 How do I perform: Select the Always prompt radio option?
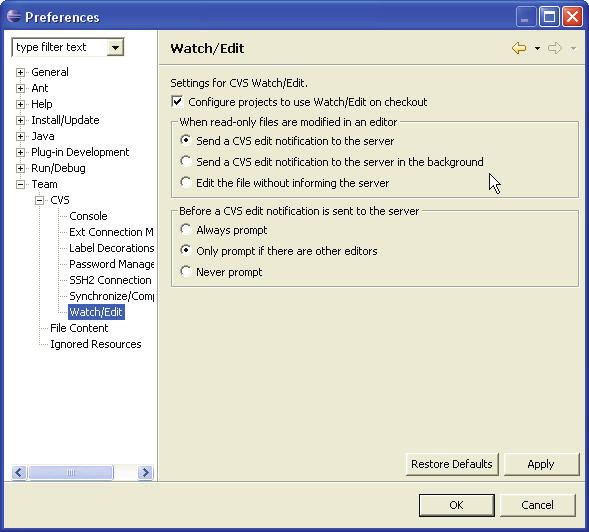185,229
